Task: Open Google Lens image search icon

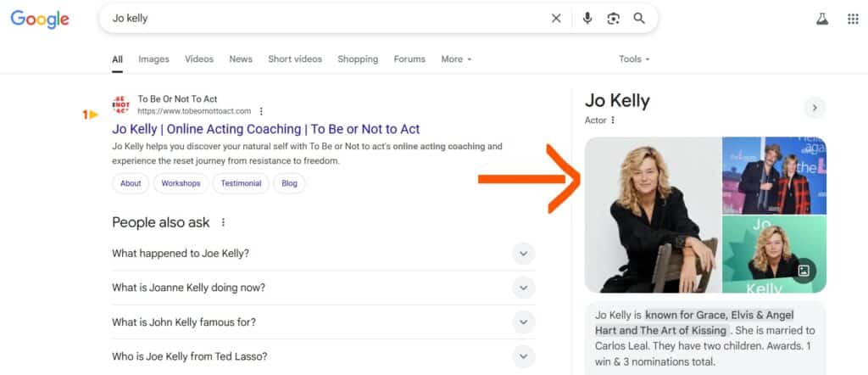Action: pos(614,19)
